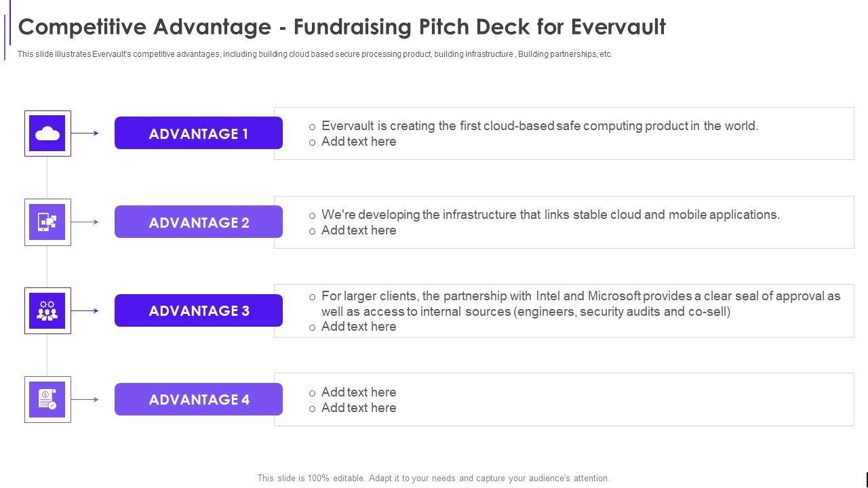Click the arrow pointing to Advantage 2
868x488 pixels.
[x=85, y=222]
